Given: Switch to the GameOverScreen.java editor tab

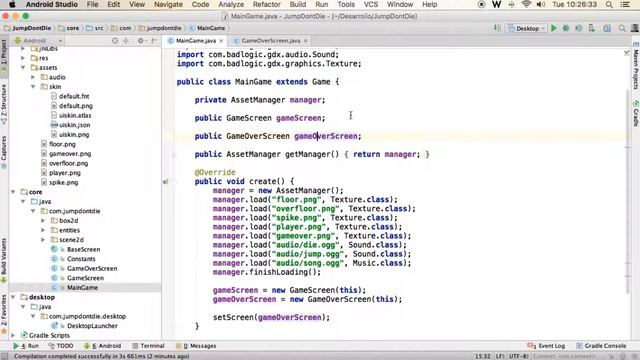Looking at the screenshot, I should point(271,41).
